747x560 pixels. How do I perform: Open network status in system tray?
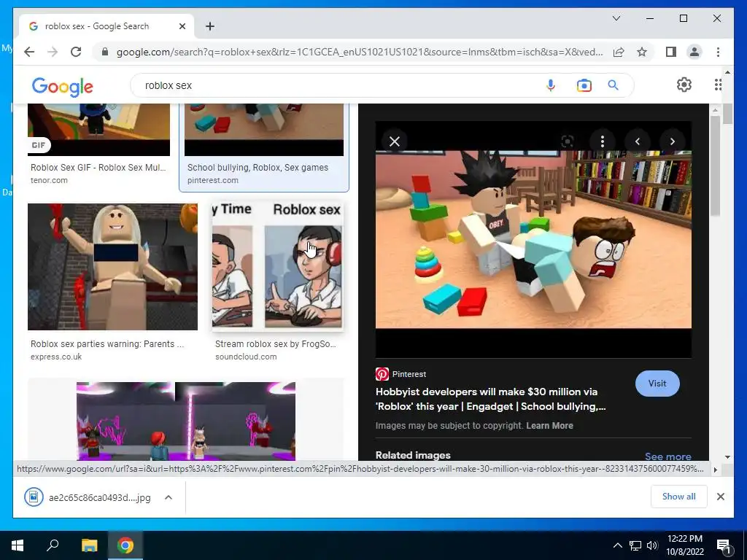coord(635,545)
